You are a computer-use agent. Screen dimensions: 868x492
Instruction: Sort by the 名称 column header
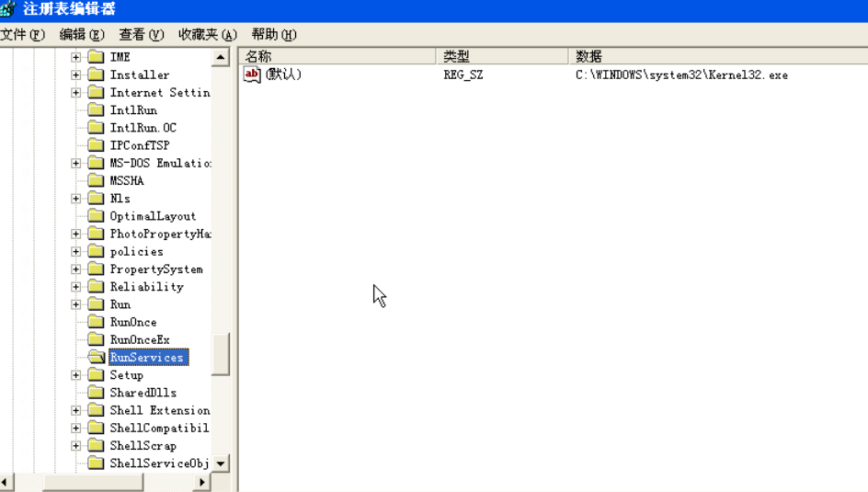click(337, 56)
